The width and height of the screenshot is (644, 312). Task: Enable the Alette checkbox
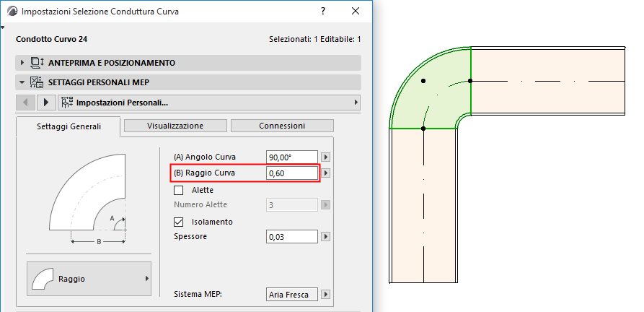(179, 191)
